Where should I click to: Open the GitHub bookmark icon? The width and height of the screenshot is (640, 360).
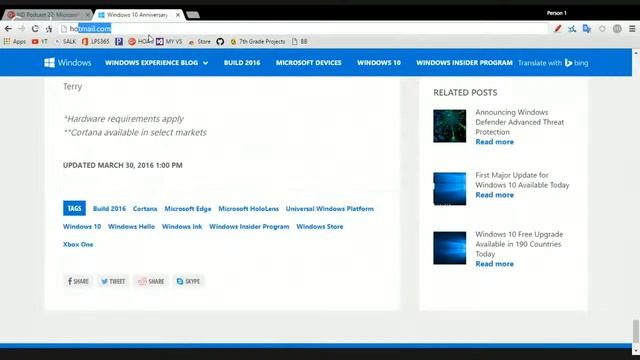coord(220,41)
